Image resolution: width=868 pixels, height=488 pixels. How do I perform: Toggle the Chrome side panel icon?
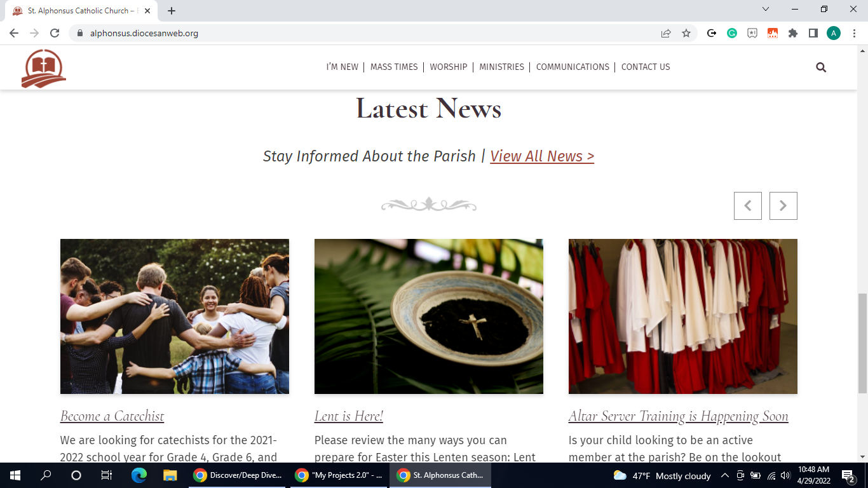pos(813,34)
